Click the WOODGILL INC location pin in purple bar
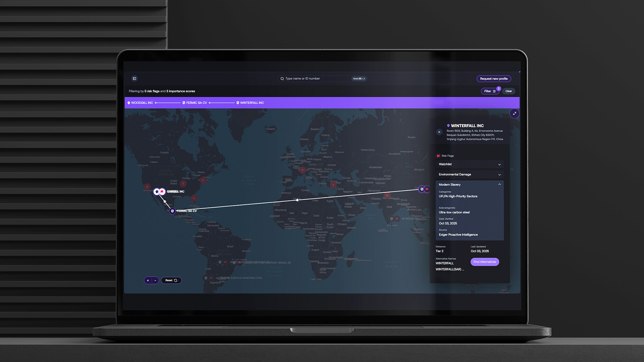This screenshot has width=644, height=362. [x=129, y=103]
